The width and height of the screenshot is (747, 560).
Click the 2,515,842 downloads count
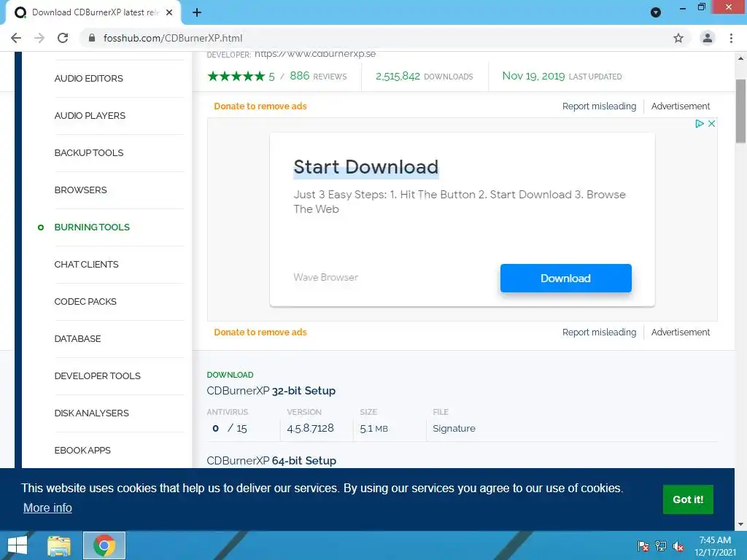click(x=398, y=76)
